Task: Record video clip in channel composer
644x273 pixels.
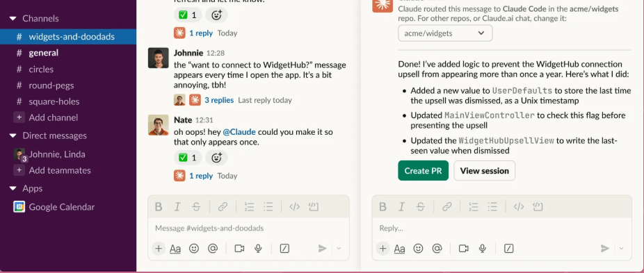Action: [239, 249]
